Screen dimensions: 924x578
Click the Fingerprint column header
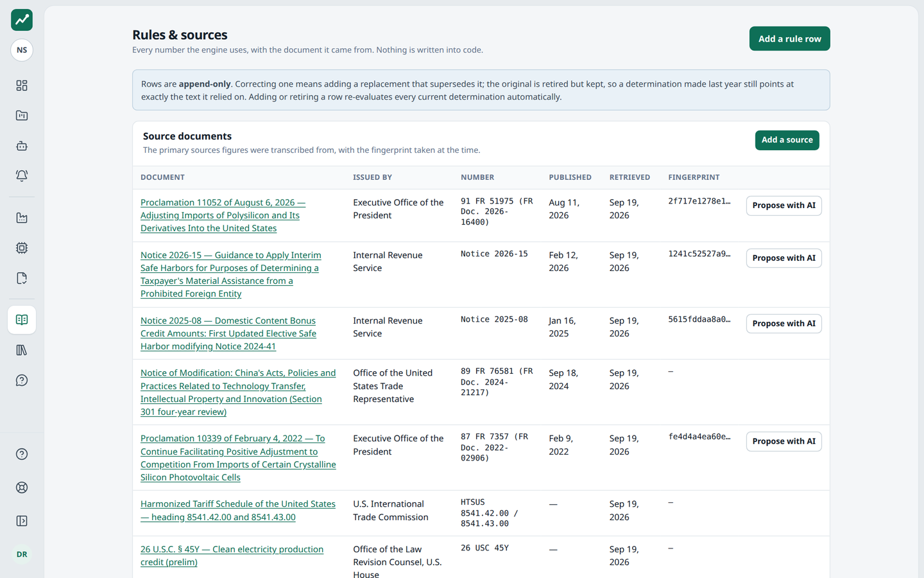[694, 177]
